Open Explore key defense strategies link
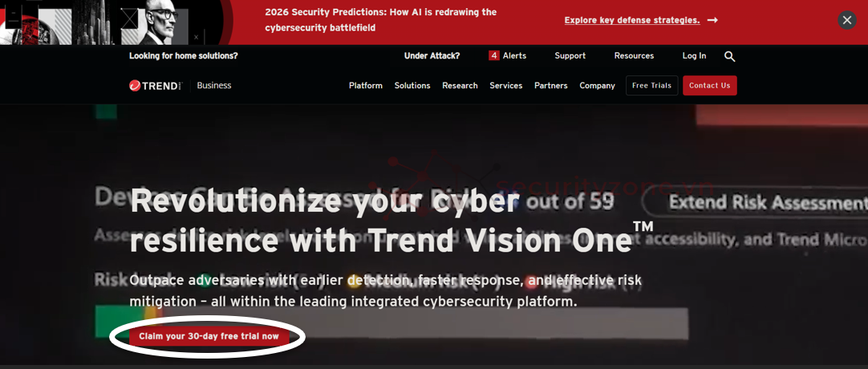868x369 pixels. tap(632, 21)
